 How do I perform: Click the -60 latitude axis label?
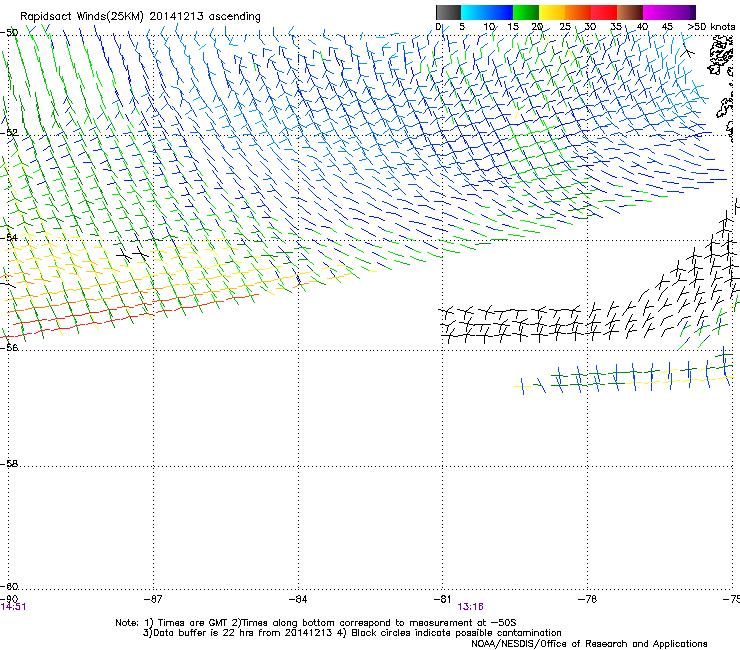9,586
